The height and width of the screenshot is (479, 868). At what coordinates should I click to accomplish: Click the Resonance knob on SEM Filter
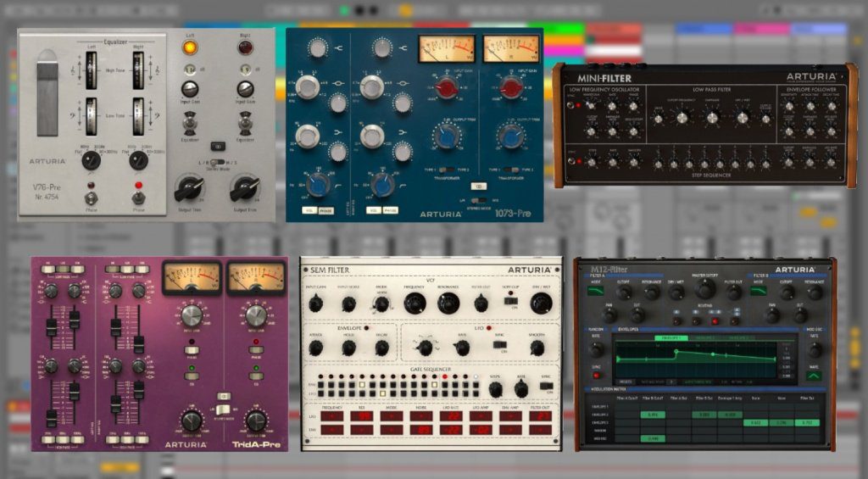(448, 304)
